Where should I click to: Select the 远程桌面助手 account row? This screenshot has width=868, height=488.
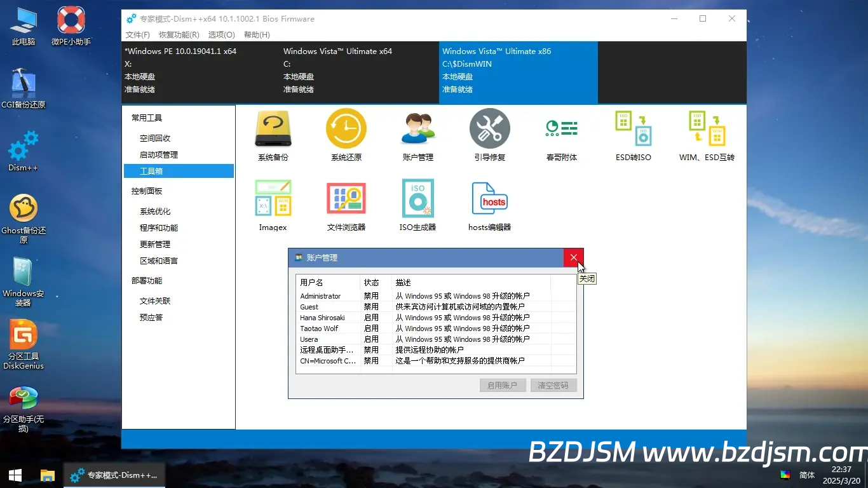pyautogui.click(x=436, y=350)
